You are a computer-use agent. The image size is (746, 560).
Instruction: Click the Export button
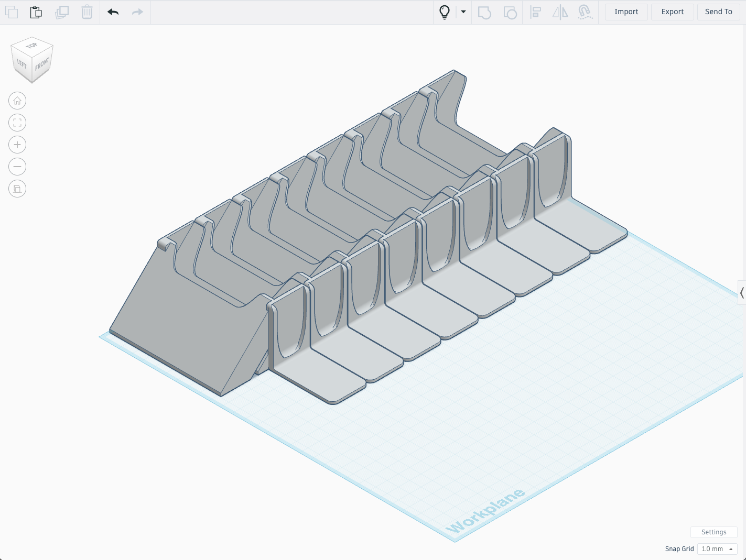click(672, 12)
